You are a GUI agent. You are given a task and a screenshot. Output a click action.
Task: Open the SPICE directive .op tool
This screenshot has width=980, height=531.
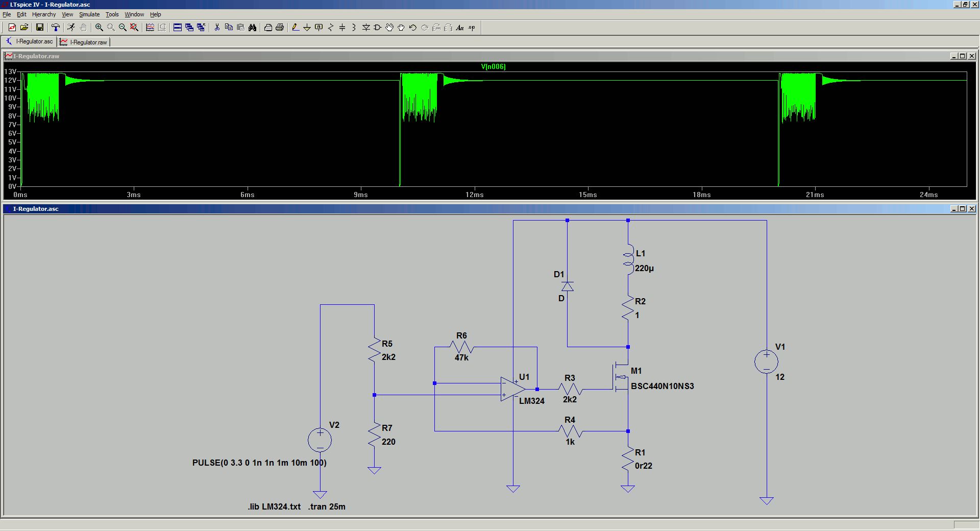(x=472, y=28)
